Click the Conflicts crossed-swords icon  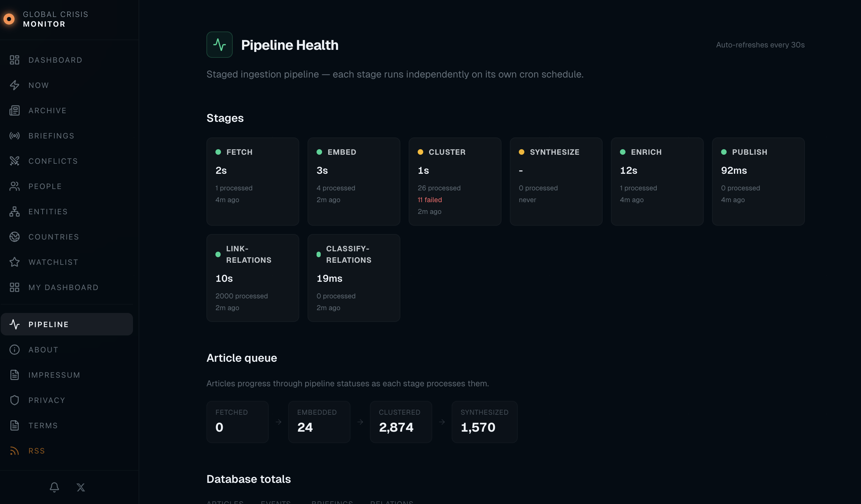(15, 161)
